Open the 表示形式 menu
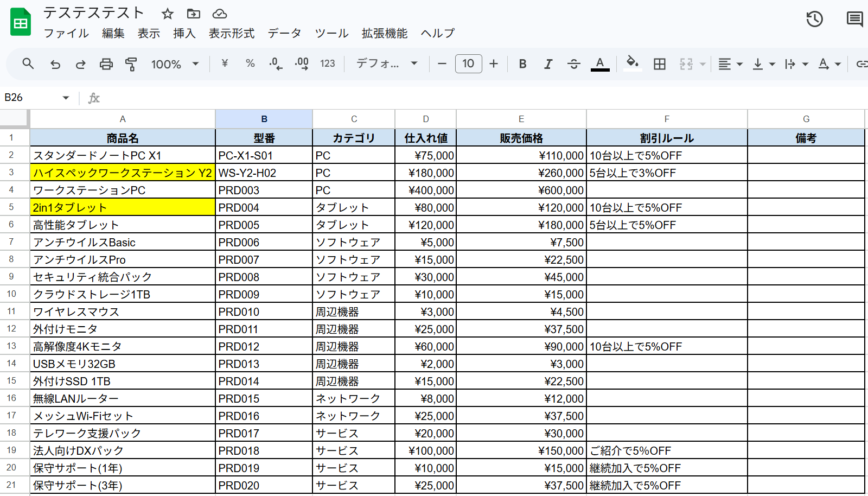Viewport: 868px width, 496px height. coord(232,33)
